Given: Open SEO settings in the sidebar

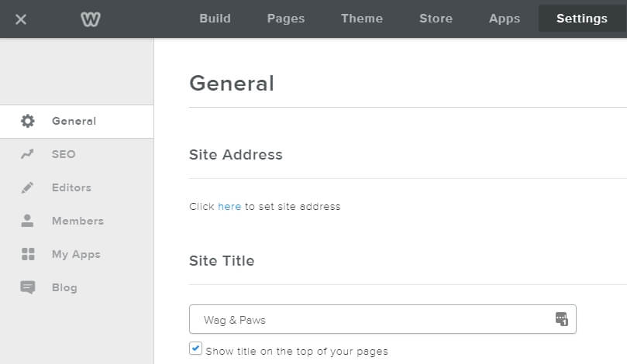Looking at the screenshot, I should pos(64,154).
